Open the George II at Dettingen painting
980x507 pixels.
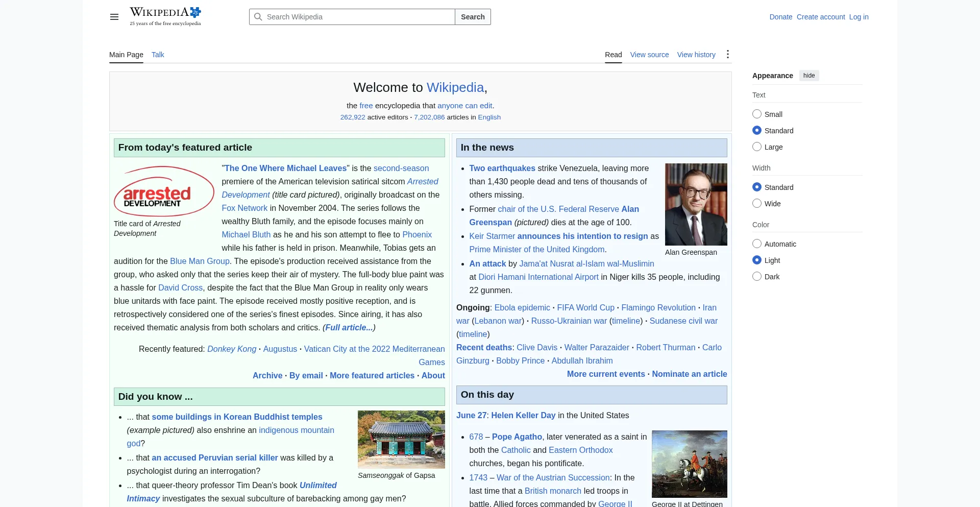click(x=690, y=464)
